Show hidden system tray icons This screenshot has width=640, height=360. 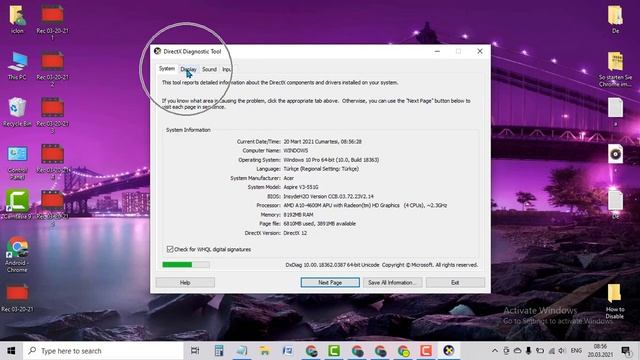tap(495, 351)
